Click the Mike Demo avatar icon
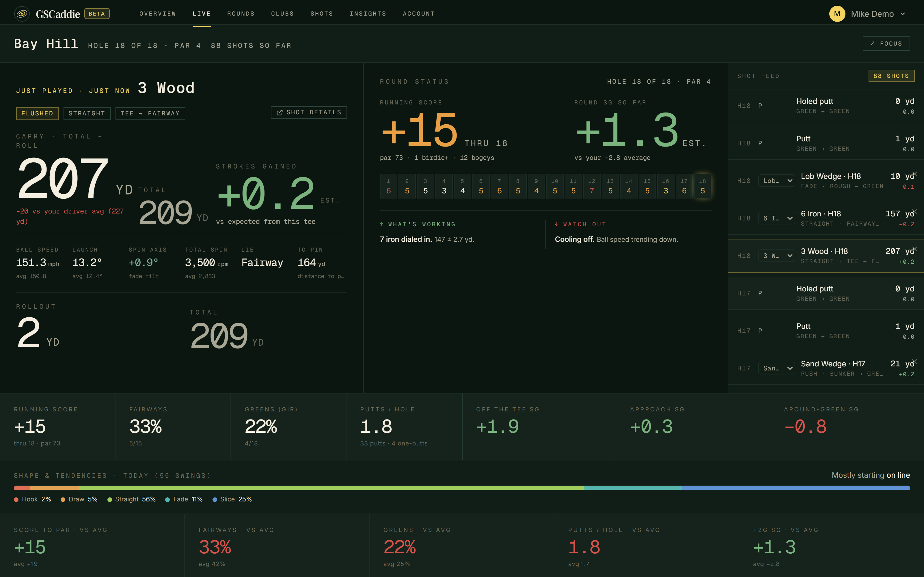 (837, 14)
